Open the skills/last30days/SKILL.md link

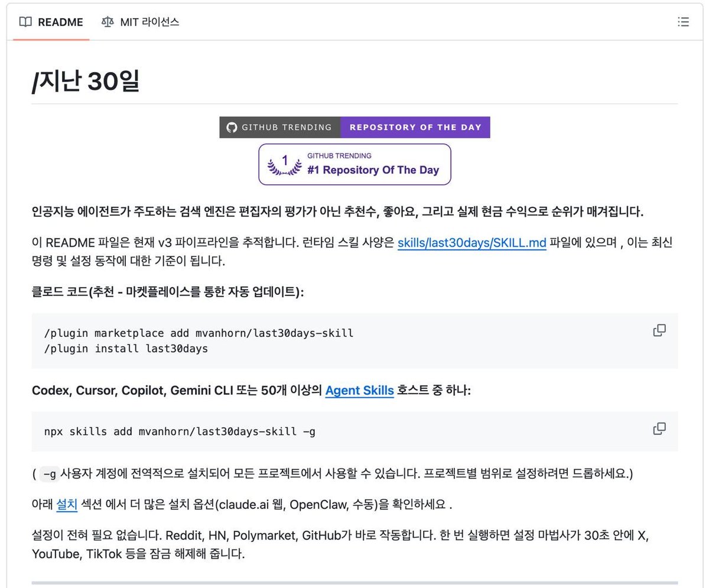tap(471, 243)
